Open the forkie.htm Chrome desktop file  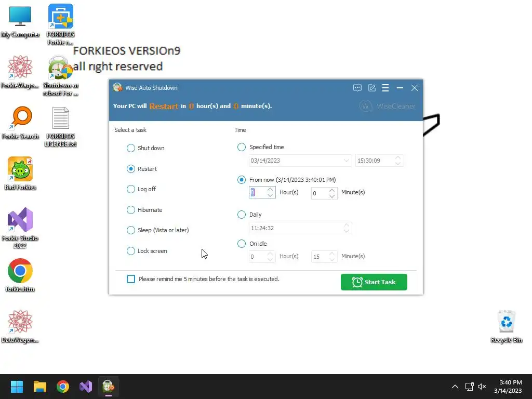[20, 275]
